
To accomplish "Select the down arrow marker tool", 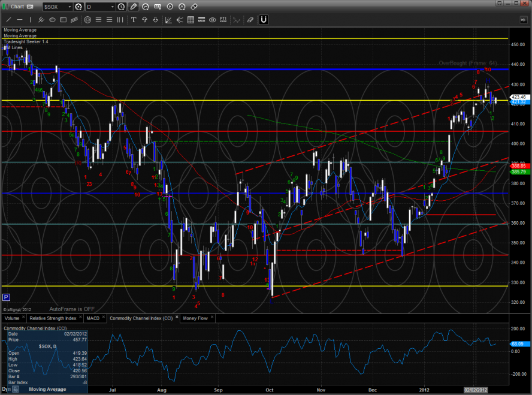I will (x=155, y=20).
